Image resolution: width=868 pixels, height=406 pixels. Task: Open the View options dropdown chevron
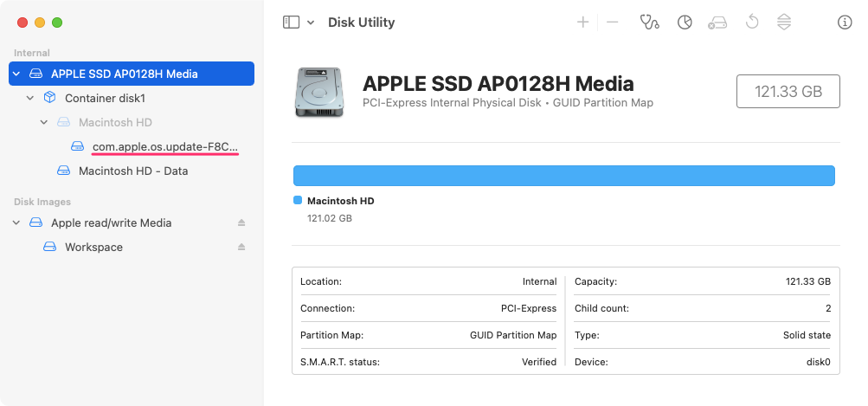tap(311, 23)
